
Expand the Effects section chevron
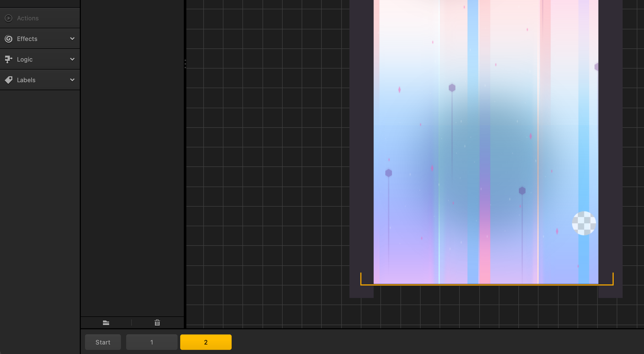(x=72, y=39)
